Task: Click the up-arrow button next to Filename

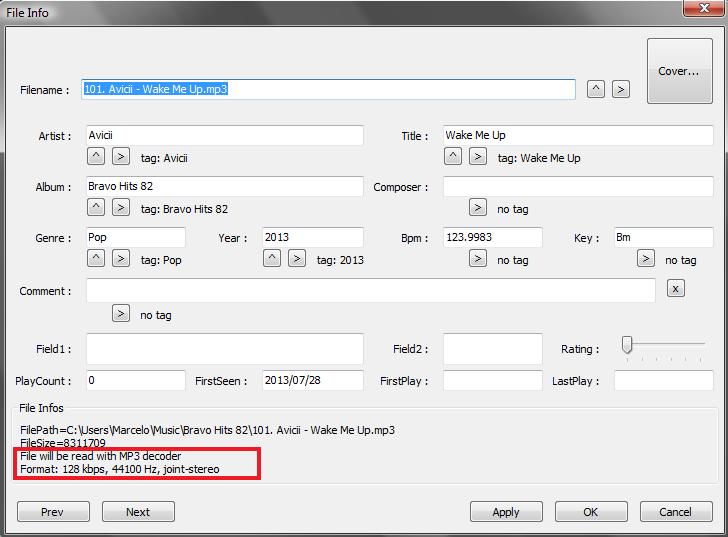Action: tap(596, 89)
